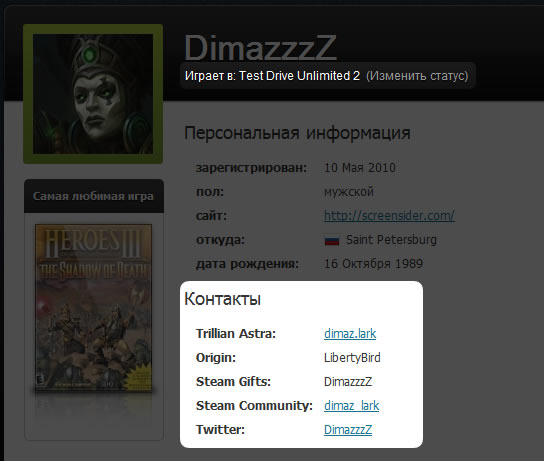Open Heroes III Shadow of Death cover
Screen dimensions: 544x461
pos(93,308)
